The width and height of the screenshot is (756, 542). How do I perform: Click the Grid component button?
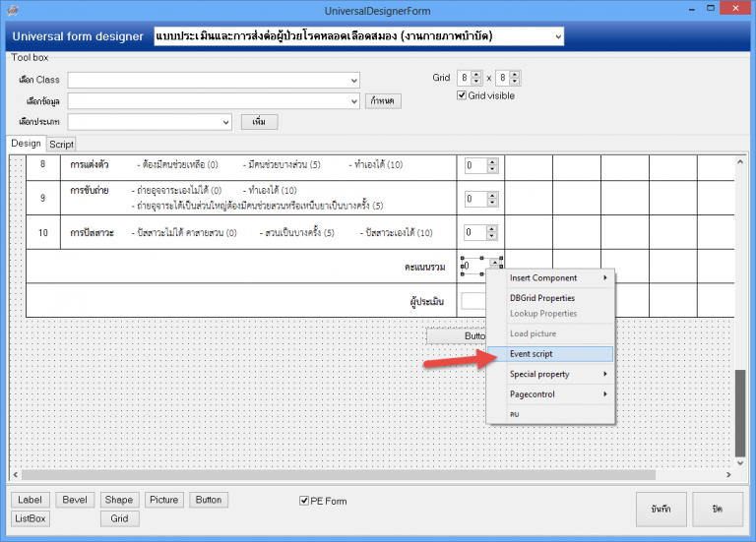tap(119, 518)
